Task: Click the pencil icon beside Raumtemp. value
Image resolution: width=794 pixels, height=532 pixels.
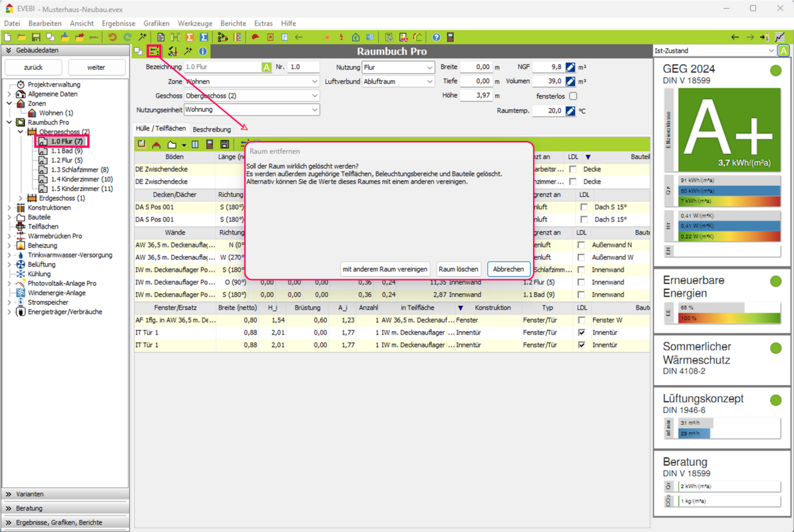Action: coord(570,111)
